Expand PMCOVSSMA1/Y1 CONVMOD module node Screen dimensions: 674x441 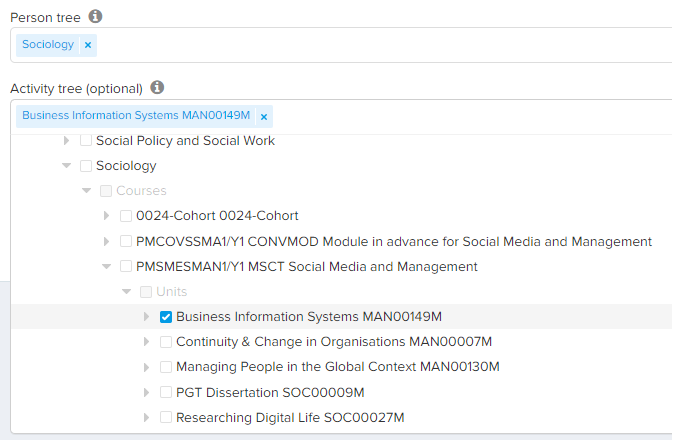(x=107, y=242)
